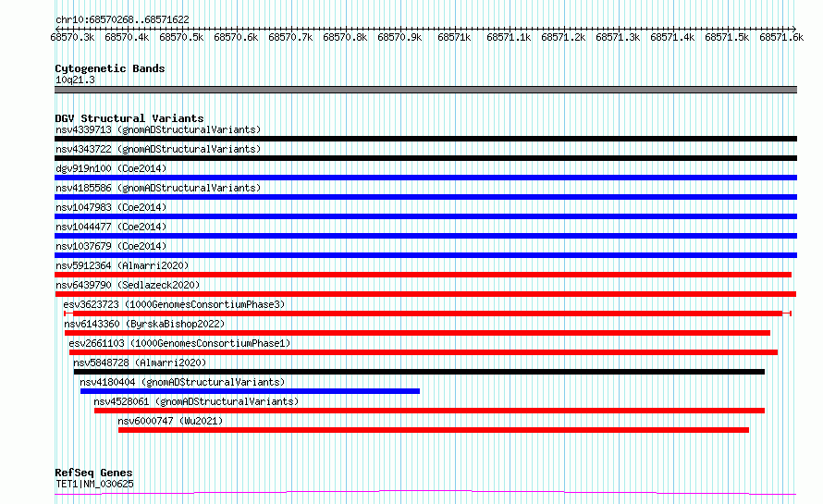This screenshot has width=823, height=504.
Task: Select the red bar under nsv5912364
Action: pyautogui.click(x=423, y=275)
